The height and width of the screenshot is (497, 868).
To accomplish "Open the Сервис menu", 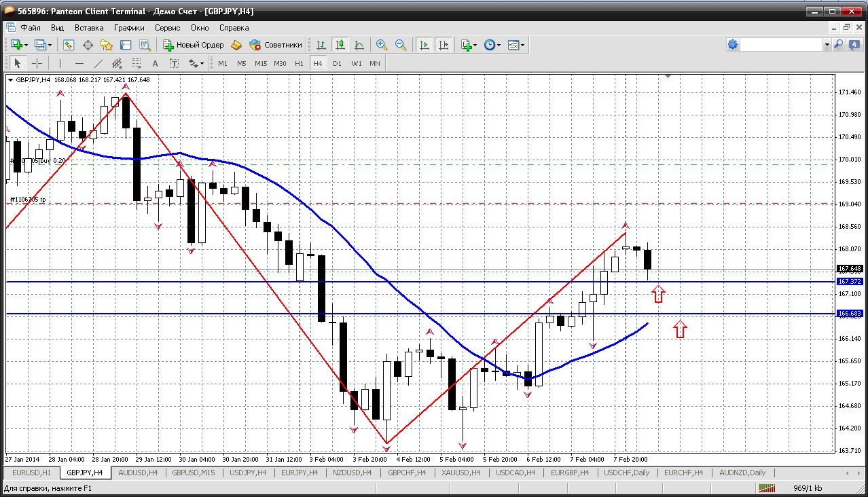I will pyautogui.click(x=167, y=28).
